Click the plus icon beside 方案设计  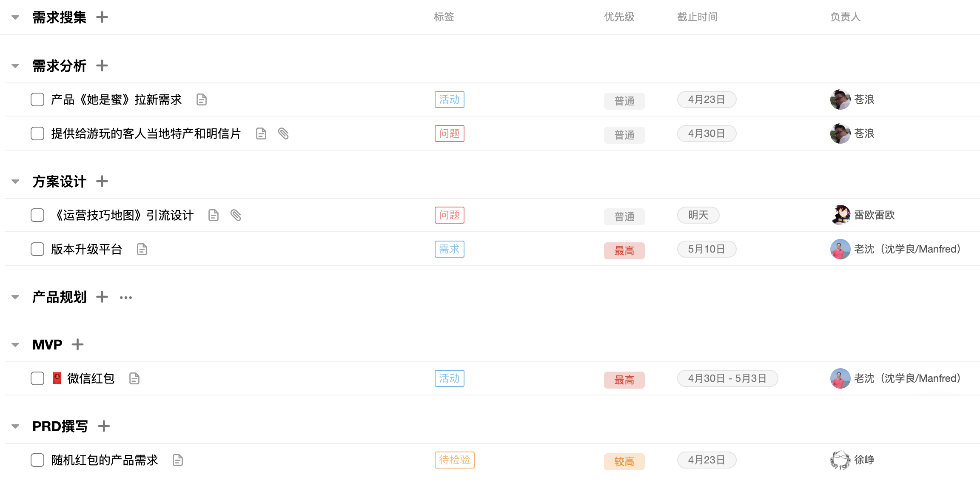102,182
